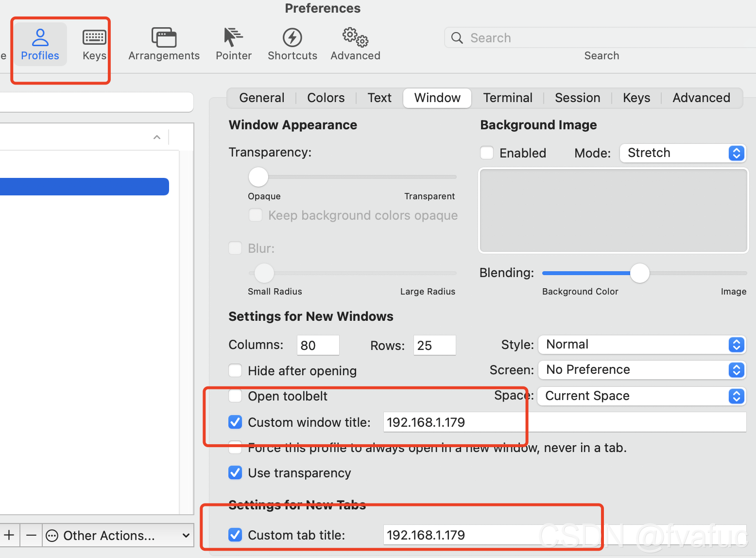The height and width of the screenshot is (558, 756).
Task: Switch to the Session profile tab
Action: click(578, 98)
